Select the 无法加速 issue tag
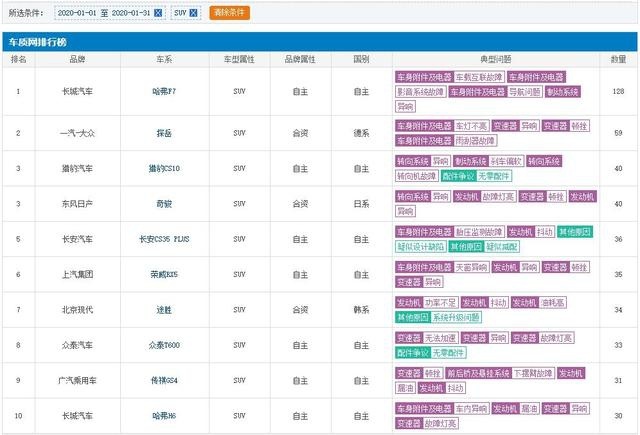 click(440, 338)
